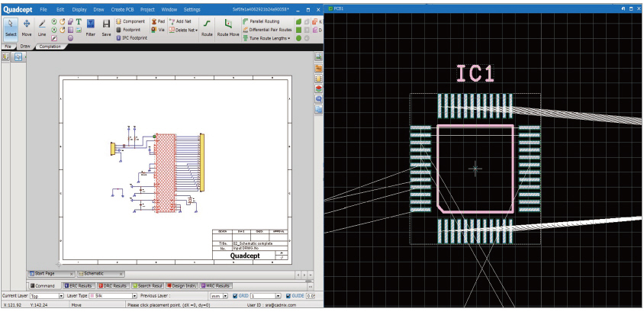
Task: Open the mm units dropdown
Action: point(226,295)
